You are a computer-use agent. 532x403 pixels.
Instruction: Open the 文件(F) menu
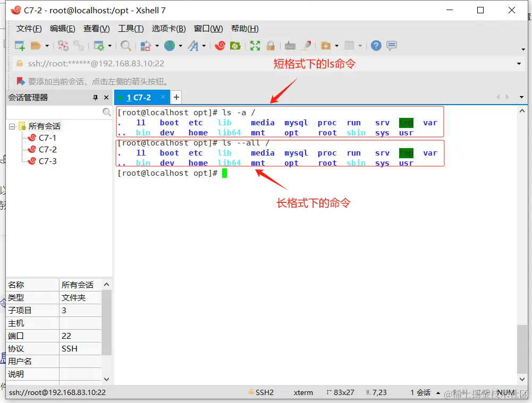coord(29,29)
